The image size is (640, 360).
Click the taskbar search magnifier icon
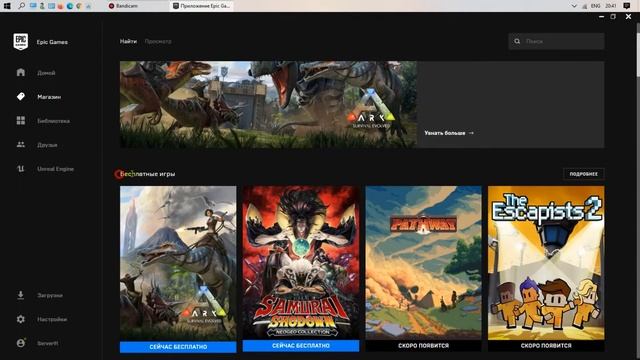click(x=21, y=6)
